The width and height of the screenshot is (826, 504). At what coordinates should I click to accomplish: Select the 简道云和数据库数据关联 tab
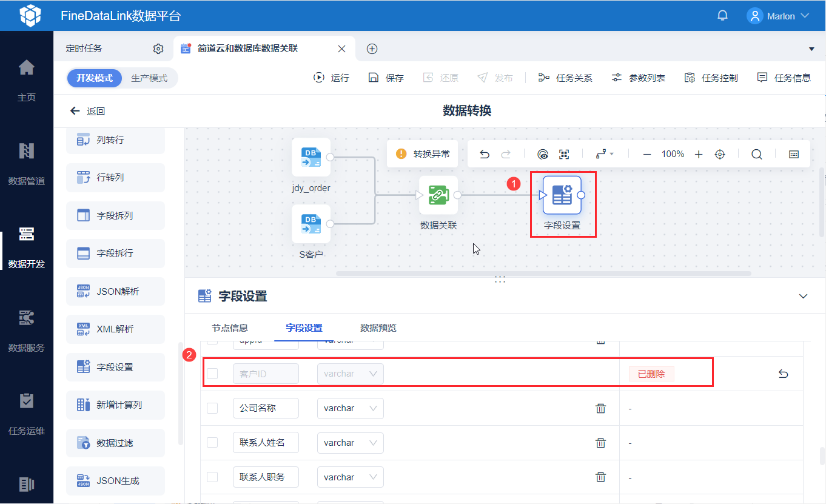(x=247, y=49)
